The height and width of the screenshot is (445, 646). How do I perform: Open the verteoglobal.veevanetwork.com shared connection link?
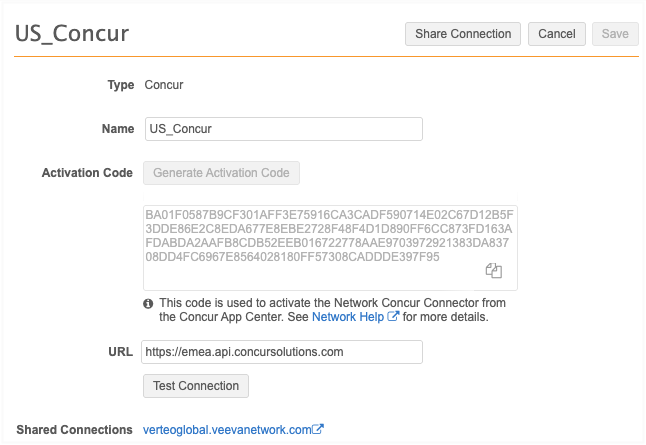(227, 430)
